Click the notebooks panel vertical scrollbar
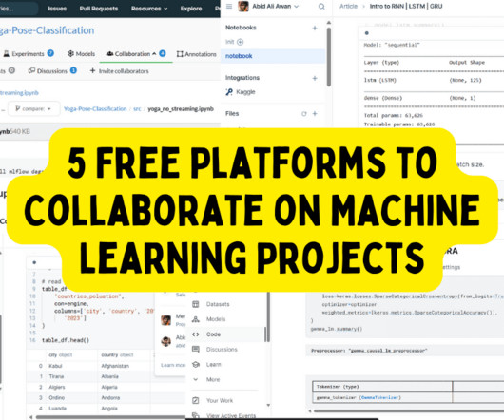Screen dimensions: 504x420 pyautogui.click(x=328, y=57)
